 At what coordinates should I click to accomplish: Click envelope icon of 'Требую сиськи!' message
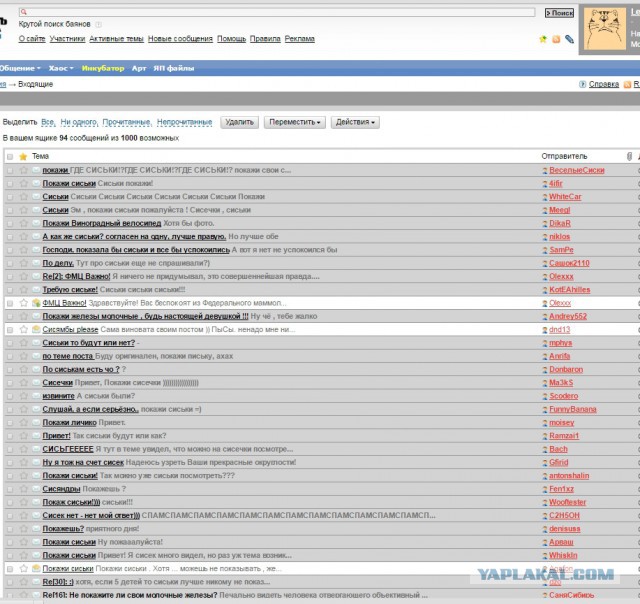pos(36,289)
